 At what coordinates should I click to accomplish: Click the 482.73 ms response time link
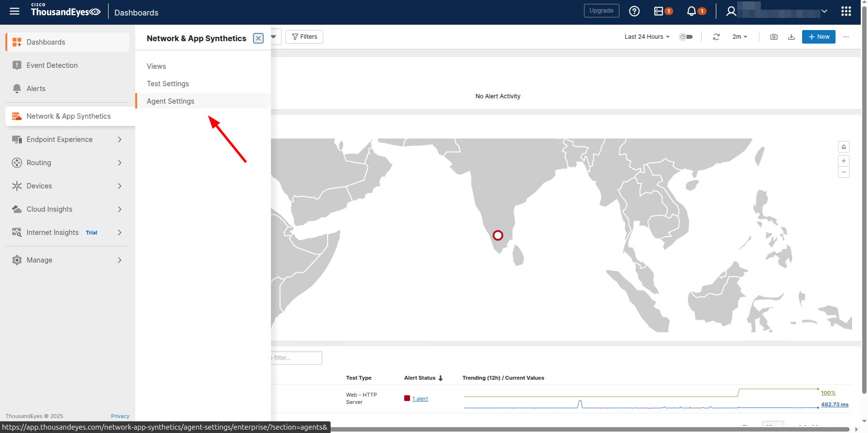coord(835,404)
